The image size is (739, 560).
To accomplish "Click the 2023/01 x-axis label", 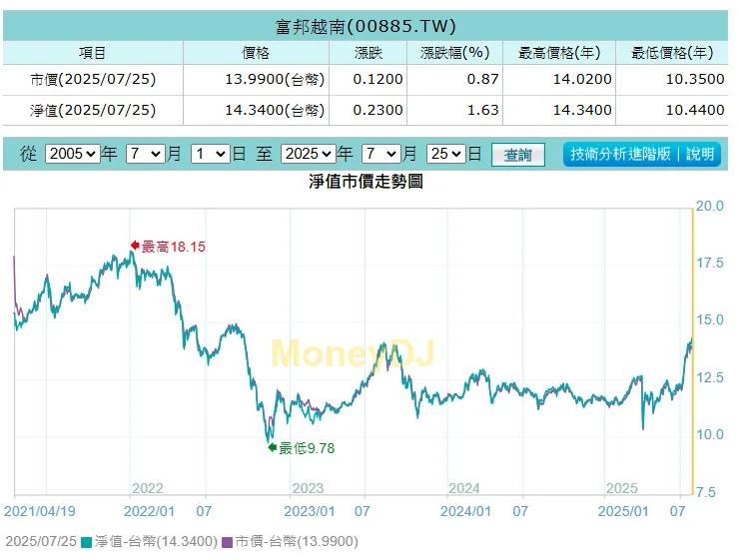I will 310,511.
